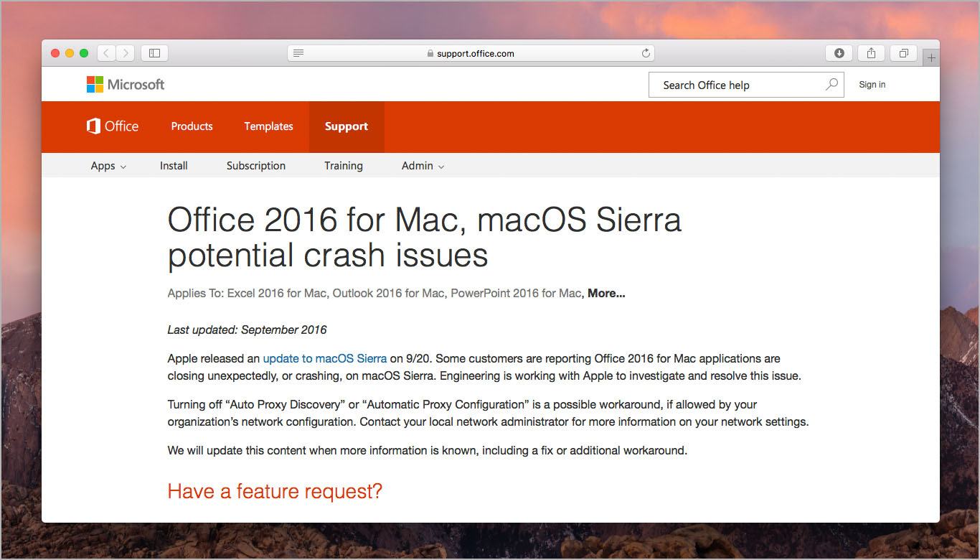Focus the Search Office help field
Screen dimensions: 980x560
(x=746, y=85)
